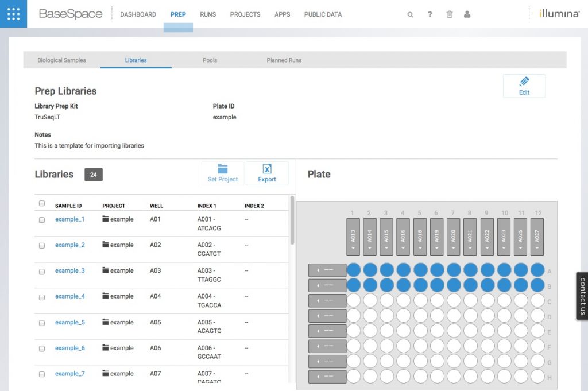Select the filled blue well in column 1 row A
Screen dimensions: 588x391
pos(353,270)
